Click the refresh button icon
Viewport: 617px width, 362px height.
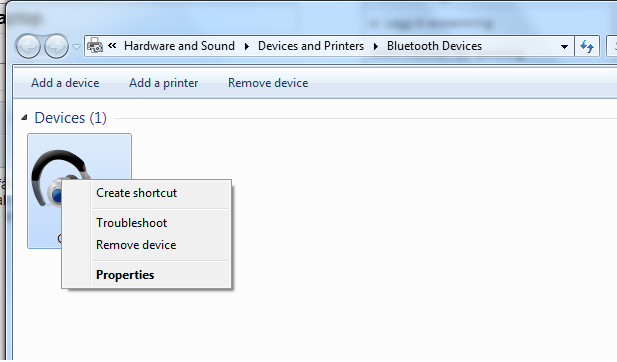tap(587, 46)
